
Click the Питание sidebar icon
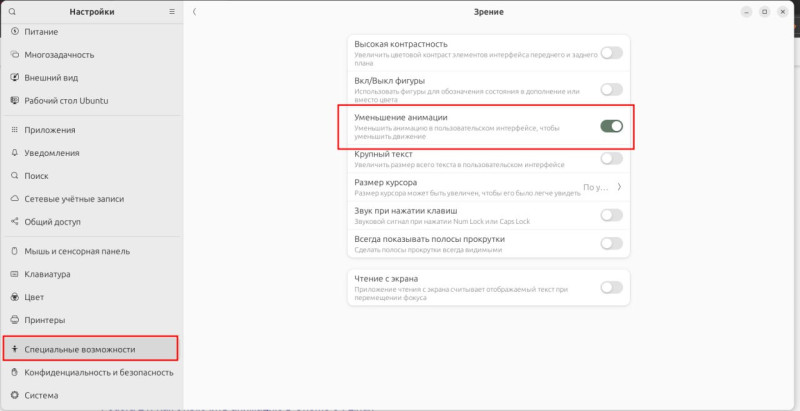tap(14, 32)
